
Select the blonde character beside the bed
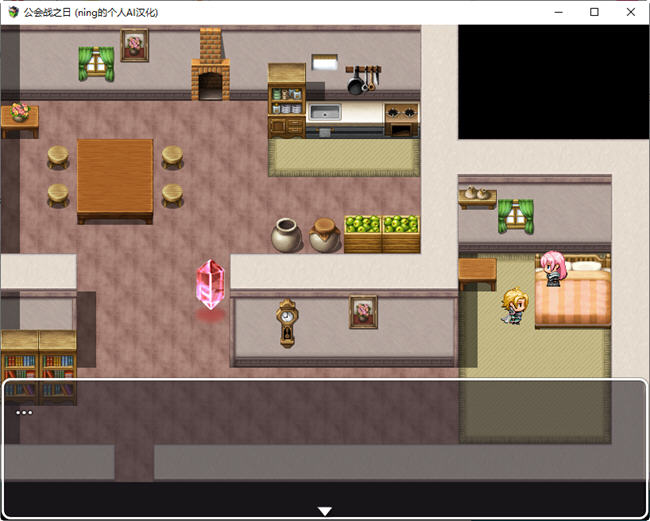(x=515, y=304)
